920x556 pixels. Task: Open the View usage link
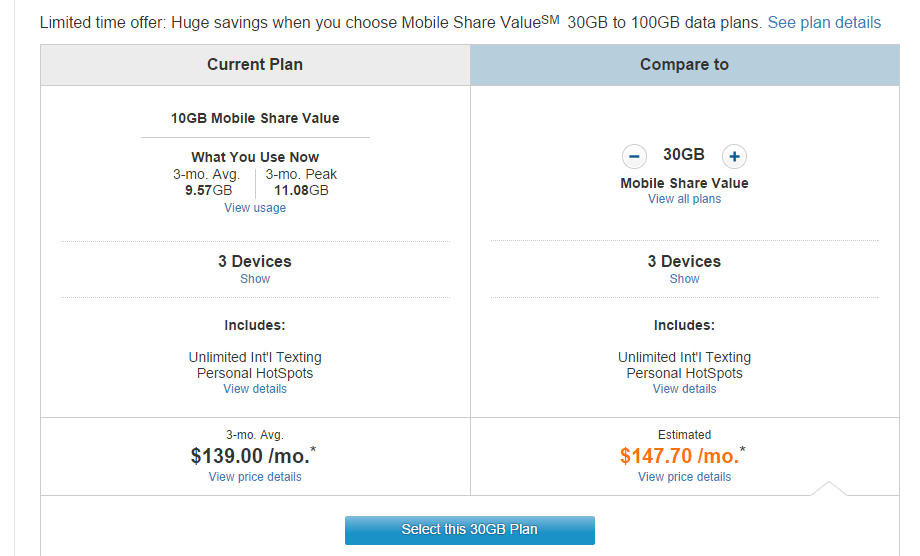point(255,208)
